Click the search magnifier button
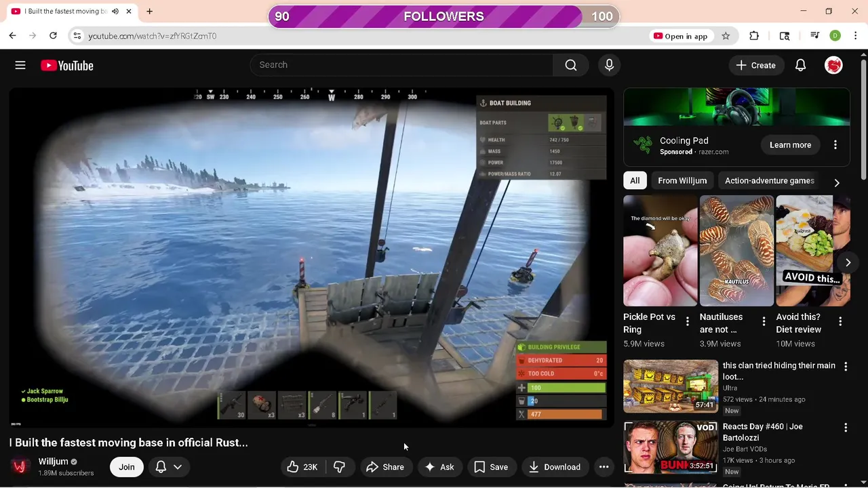This screenshot has height=488, width=868. pos(571,65)
